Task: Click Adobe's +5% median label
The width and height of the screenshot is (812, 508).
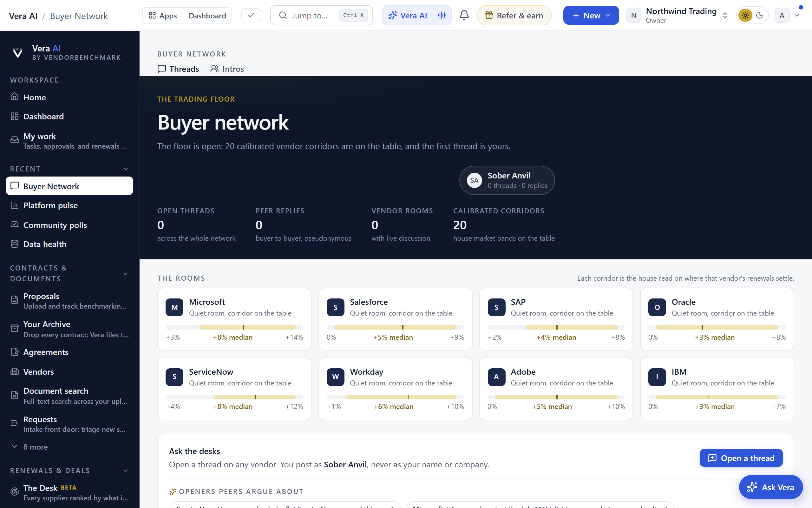Action: (x=552, y=406)
